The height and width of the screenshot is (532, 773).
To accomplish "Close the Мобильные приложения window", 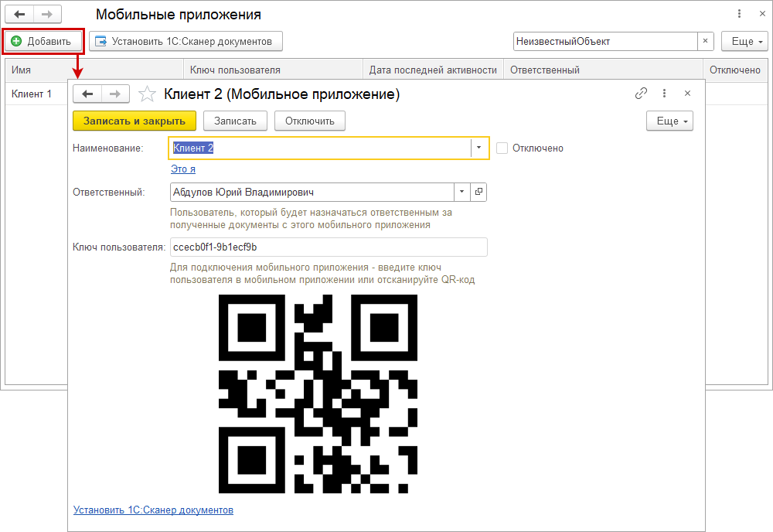I will pos(762,14).
